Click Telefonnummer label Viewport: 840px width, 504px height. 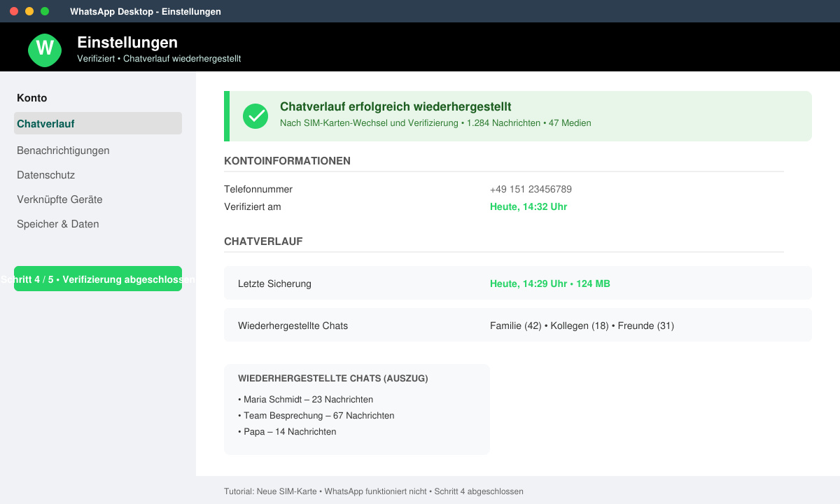(258, 189)
